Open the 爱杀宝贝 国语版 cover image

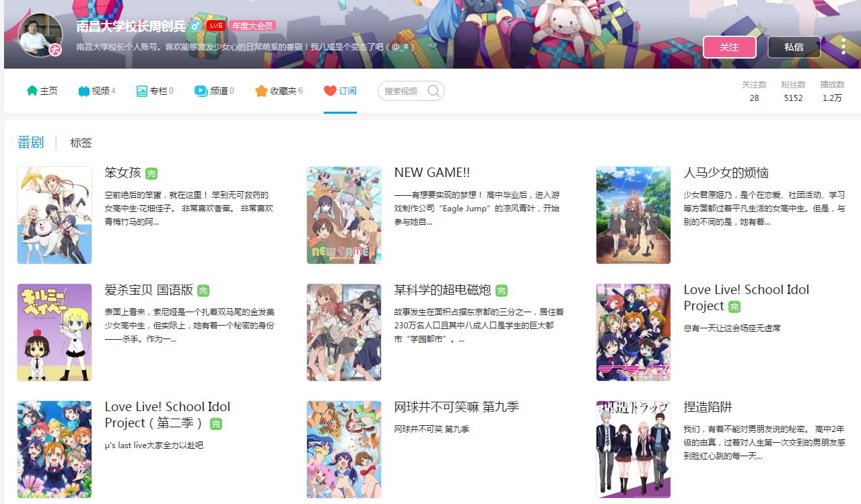[55, 332]
